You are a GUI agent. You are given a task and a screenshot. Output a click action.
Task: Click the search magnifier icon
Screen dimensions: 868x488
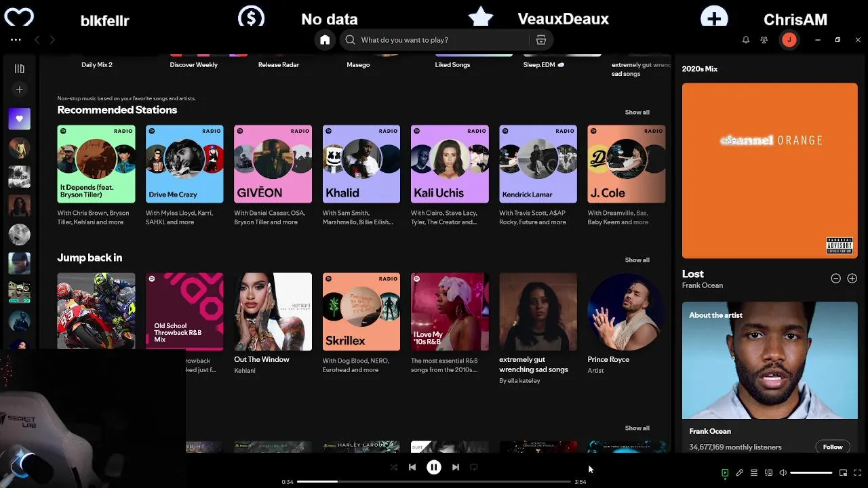tap(350, 40)
